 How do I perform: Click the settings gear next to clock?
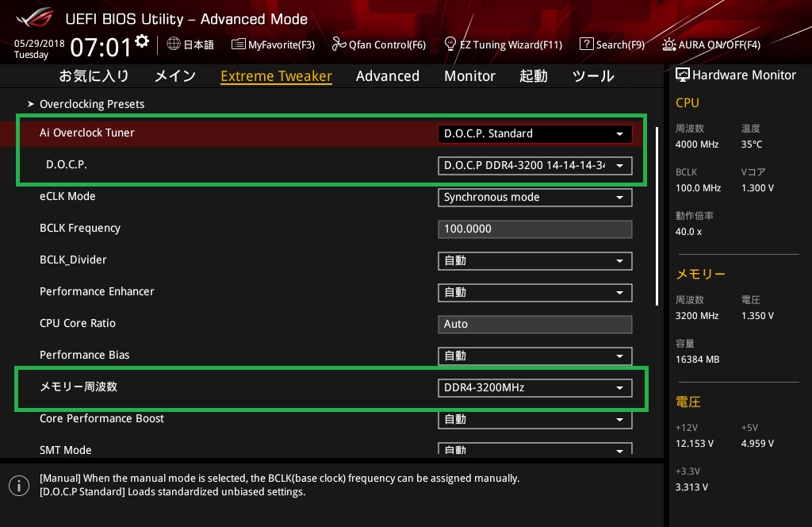(x=142, y=41)
